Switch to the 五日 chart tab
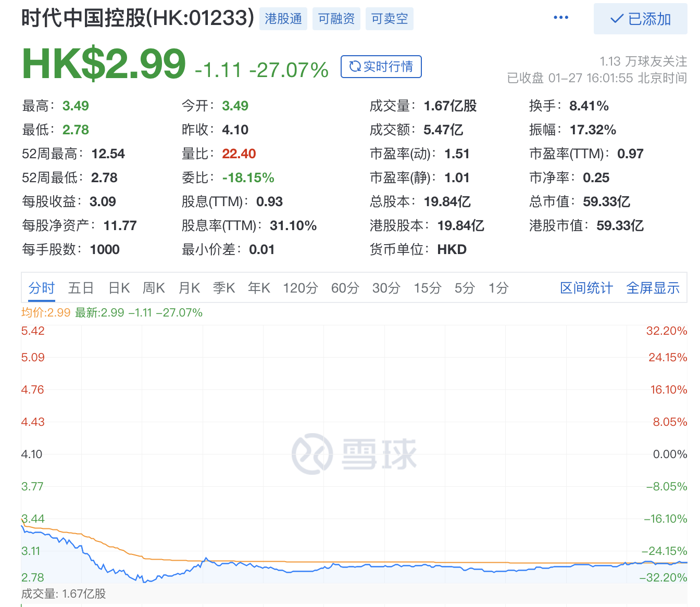Screen dimensions: 700x607 (81, 288)
